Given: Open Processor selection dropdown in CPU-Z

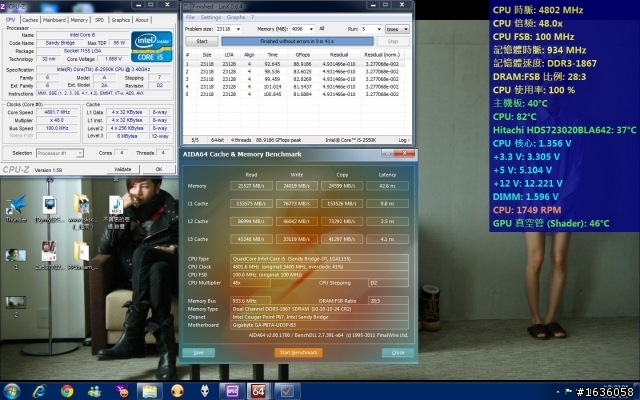Looking at the screenshot, I should click(x=60, y=153).
